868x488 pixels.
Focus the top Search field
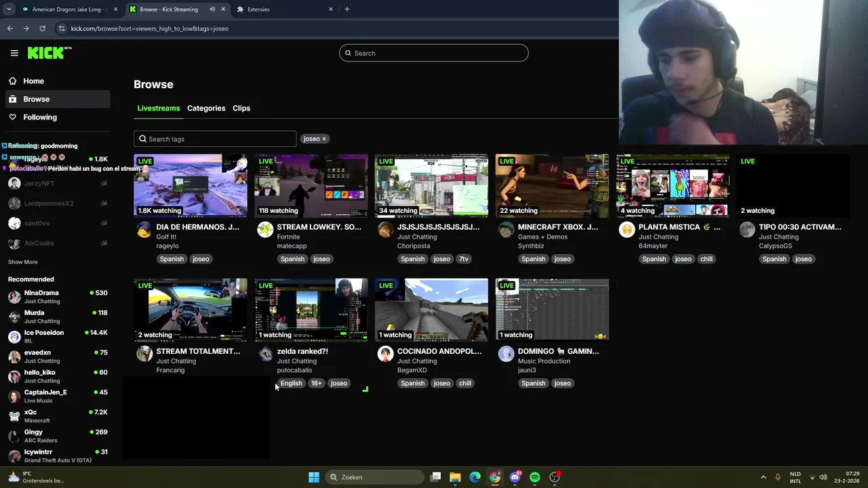click(x=434, y=53)
